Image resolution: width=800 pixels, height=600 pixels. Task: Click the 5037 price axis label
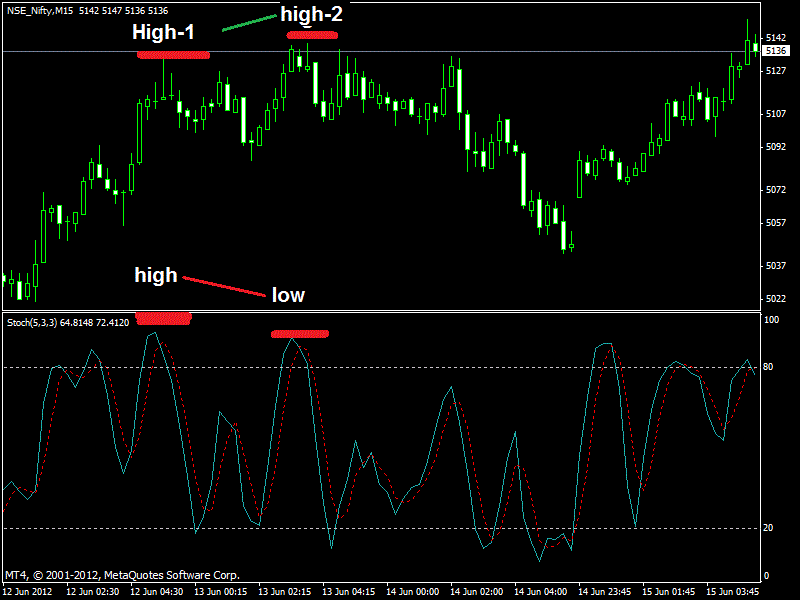click(x=776, y=266)
